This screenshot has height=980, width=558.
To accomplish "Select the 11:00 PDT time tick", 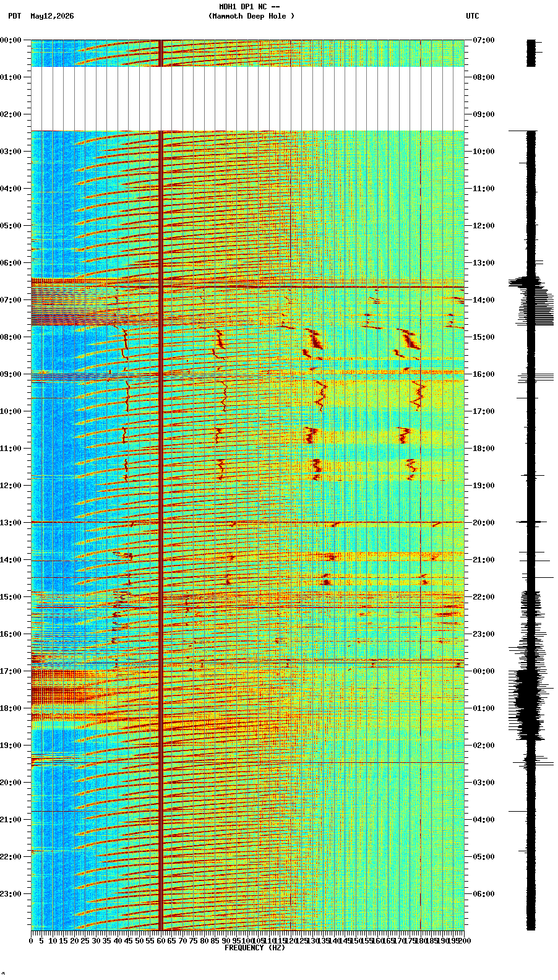I will (x=11, y=448).
